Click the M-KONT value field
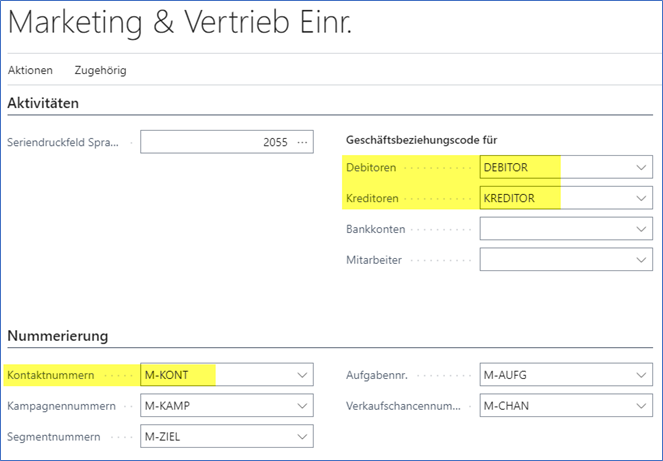663x461 pixels. coord(215,376)
